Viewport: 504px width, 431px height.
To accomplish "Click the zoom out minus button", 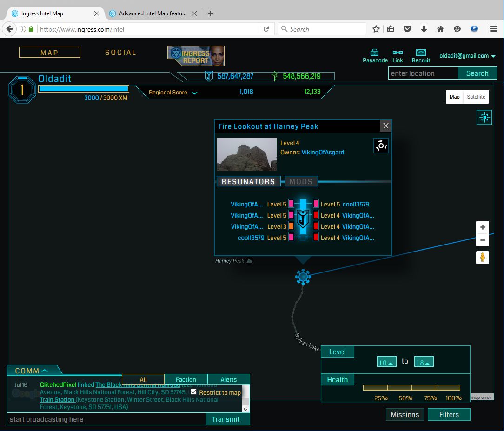I will pyautogui.click(x=483, y=240).
